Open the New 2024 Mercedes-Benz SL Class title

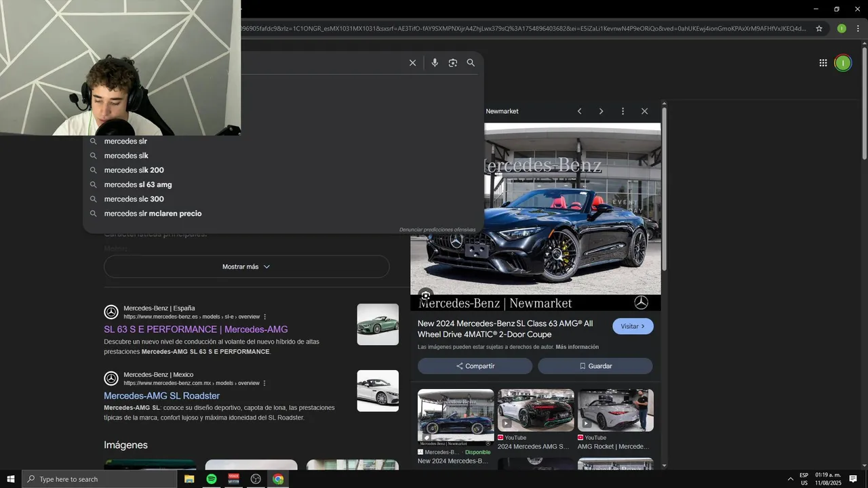tap(505, 329)
